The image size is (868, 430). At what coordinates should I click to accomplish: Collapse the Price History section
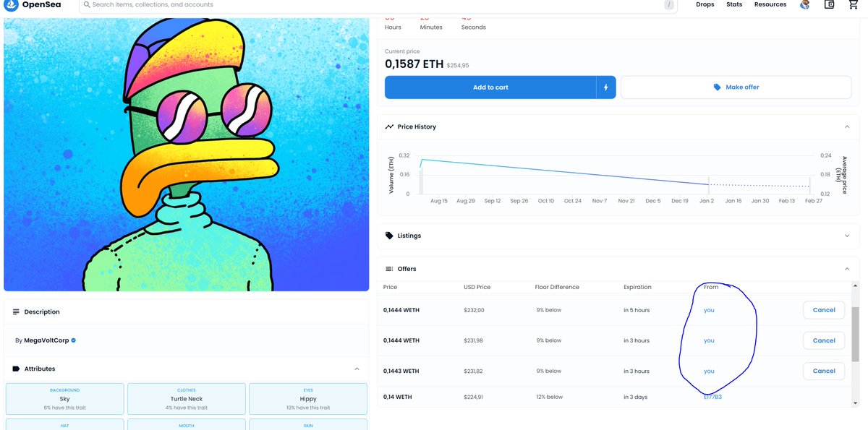point(847,126)
